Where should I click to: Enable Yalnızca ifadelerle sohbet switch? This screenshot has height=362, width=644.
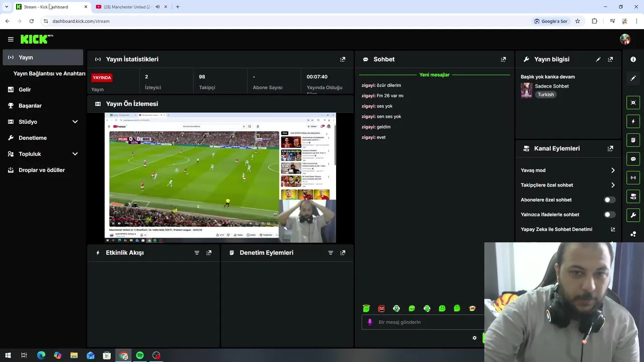click(x=609, y=215)
